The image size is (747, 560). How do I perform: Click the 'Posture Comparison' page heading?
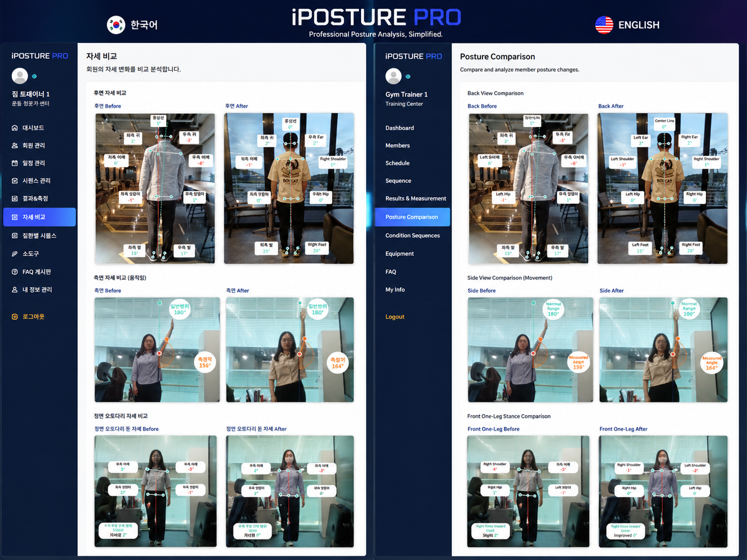(497, 57)
